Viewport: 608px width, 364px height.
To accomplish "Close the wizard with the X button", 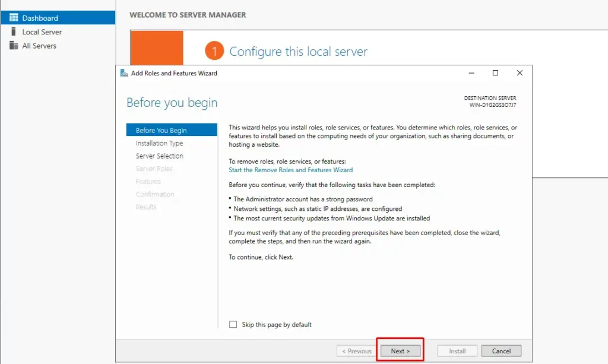I will (x=520, y=73).
